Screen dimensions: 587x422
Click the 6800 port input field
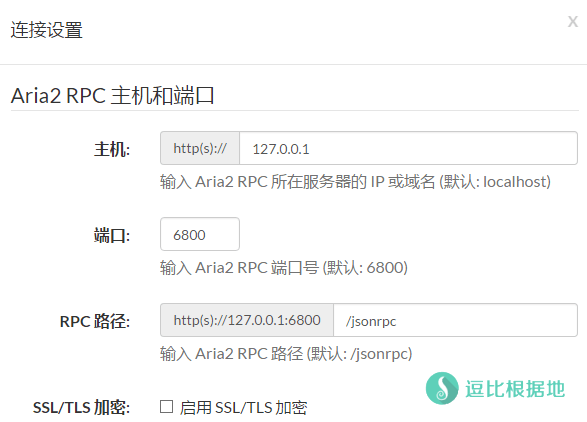(200, 234)
